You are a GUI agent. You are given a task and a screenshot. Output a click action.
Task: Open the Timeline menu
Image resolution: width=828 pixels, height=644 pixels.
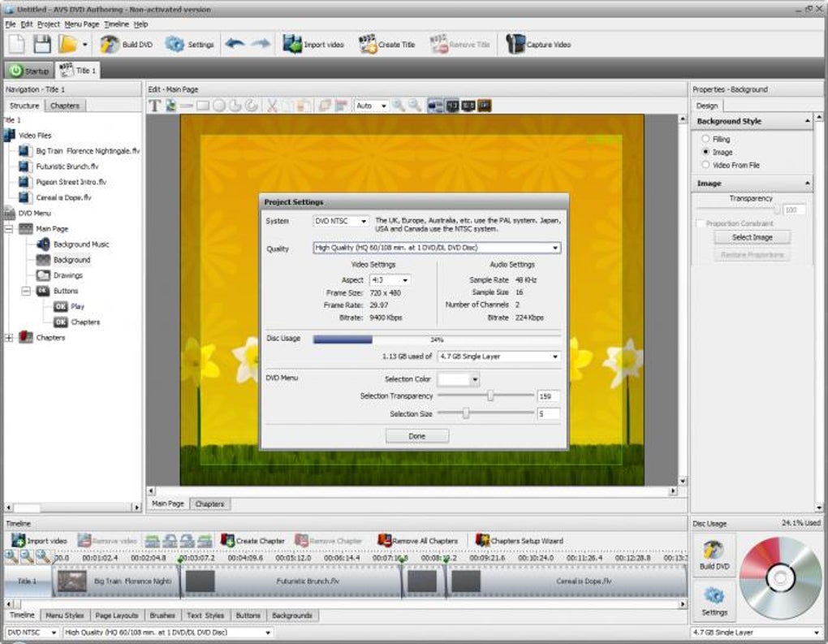click(x=116, y=24)
